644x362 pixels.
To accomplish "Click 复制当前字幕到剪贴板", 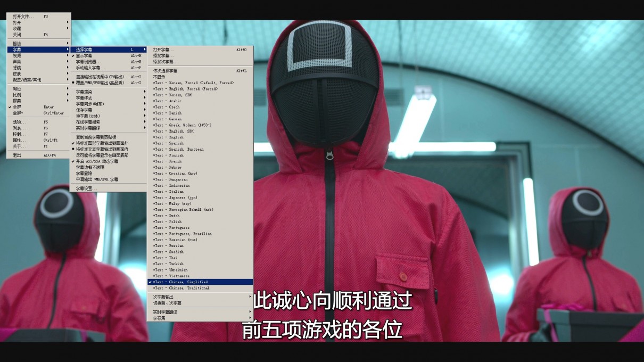I will [109, 137].
